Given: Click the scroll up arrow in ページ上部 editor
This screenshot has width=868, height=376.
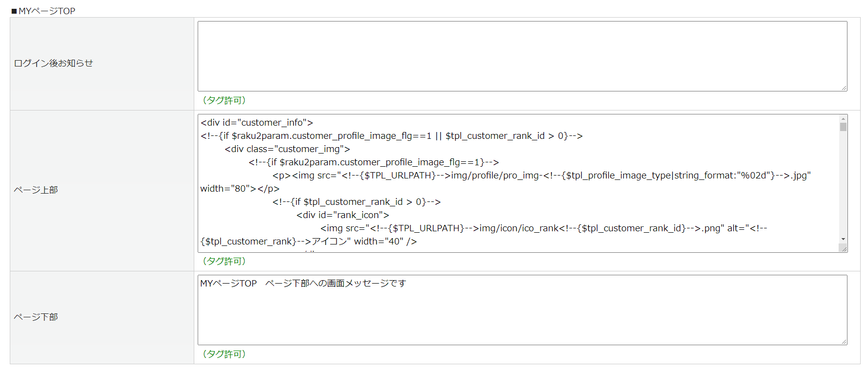Looking at the screenshot, I should click(x=843, y=119).
